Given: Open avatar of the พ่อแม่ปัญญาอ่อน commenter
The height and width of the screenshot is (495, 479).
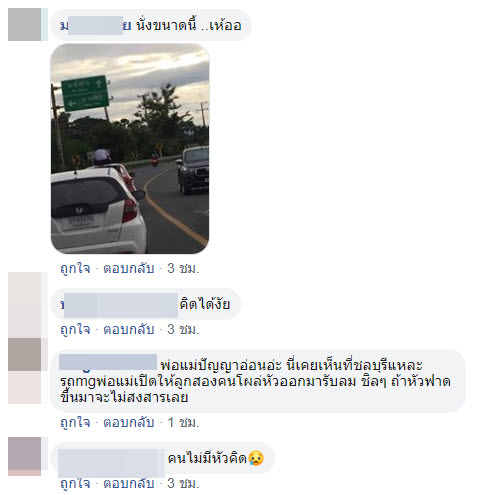Looking at the screenshot, I should point(27,371).
